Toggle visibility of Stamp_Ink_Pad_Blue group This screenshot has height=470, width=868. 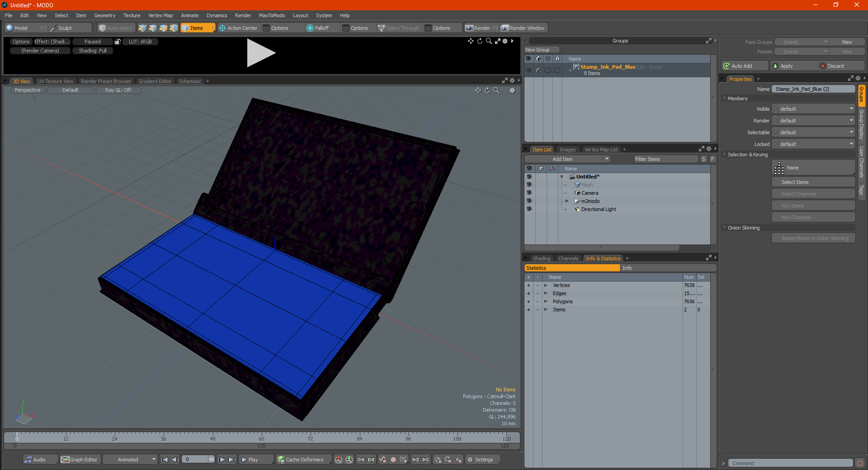[528, 70]
